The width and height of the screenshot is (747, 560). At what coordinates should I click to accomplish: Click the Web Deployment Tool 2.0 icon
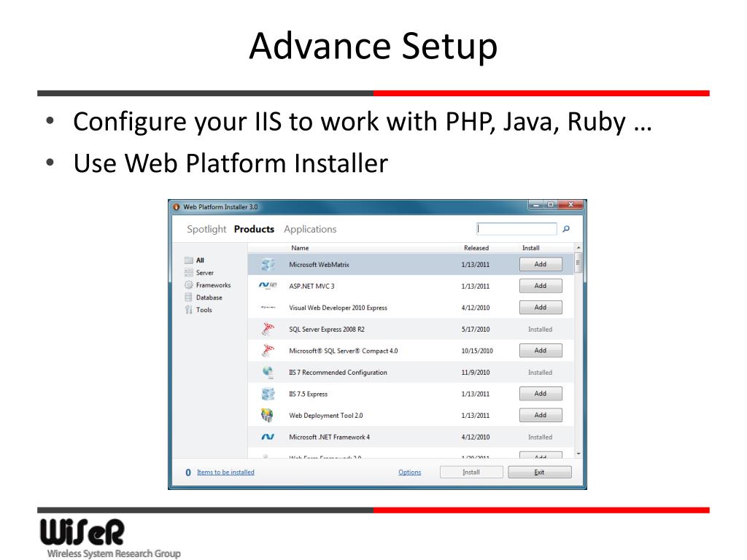click(267, 415)
